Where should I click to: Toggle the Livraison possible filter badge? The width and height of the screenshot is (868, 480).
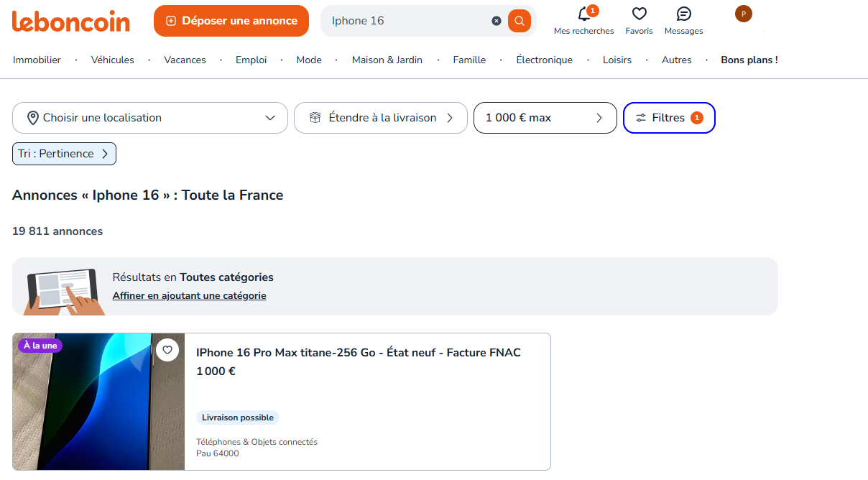coord(237,417)
